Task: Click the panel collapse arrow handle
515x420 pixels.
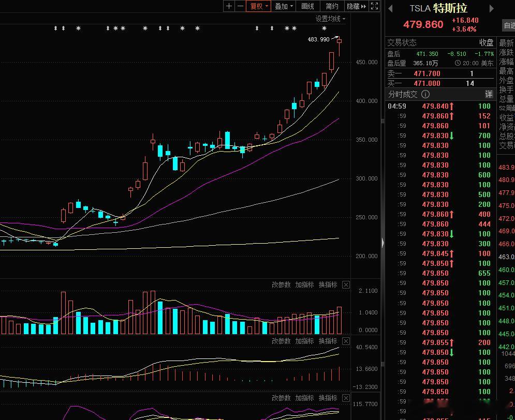Action: 382,243
